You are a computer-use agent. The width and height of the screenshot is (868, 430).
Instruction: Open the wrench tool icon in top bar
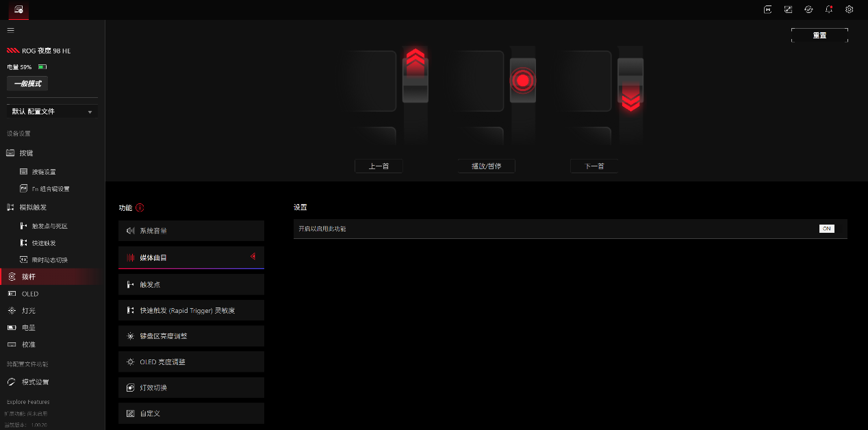[x=789, y=10]
